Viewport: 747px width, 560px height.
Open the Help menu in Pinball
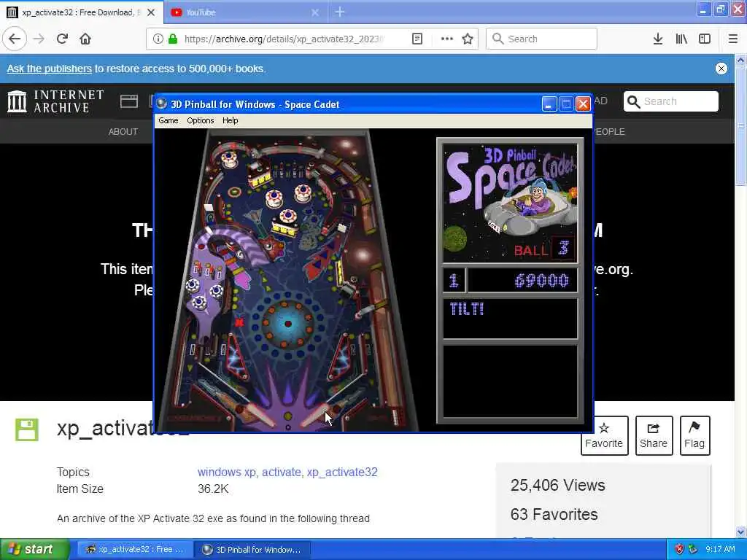click(230, 120)
